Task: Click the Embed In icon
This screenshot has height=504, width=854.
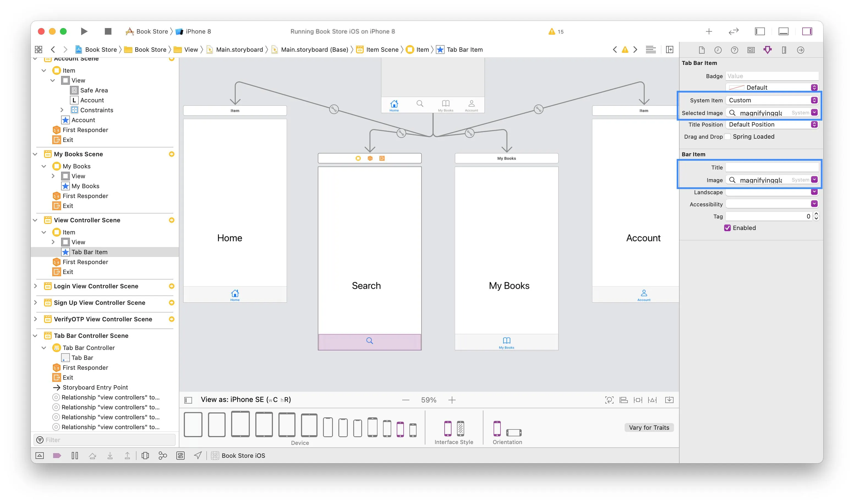Action: [x=669, y=400]
